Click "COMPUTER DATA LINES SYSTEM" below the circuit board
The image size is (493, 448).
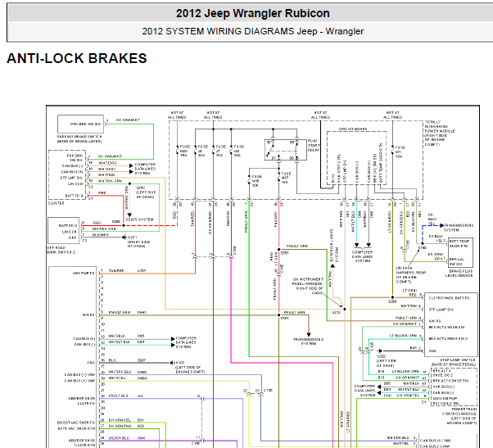(362, 256)
